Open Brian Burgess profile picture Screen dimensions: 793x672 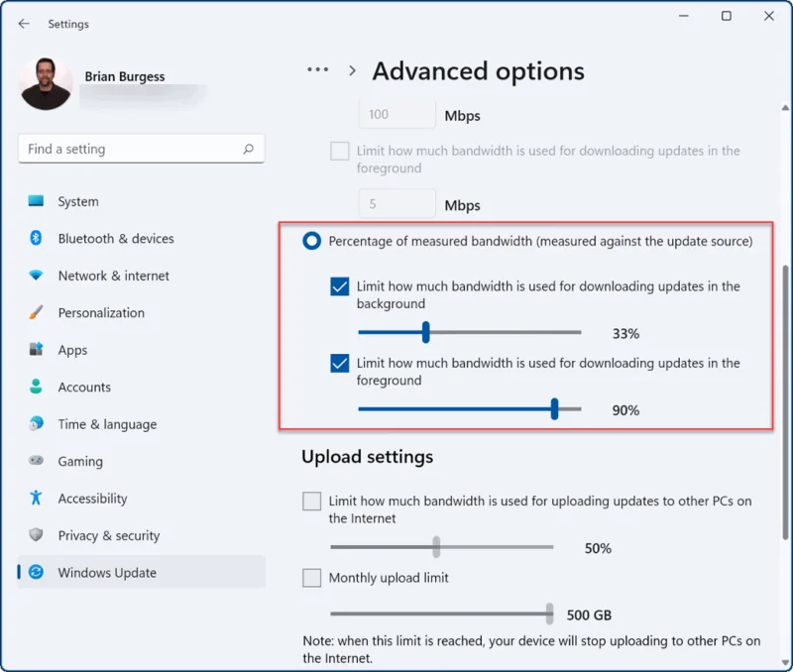[x=46, y=83]
